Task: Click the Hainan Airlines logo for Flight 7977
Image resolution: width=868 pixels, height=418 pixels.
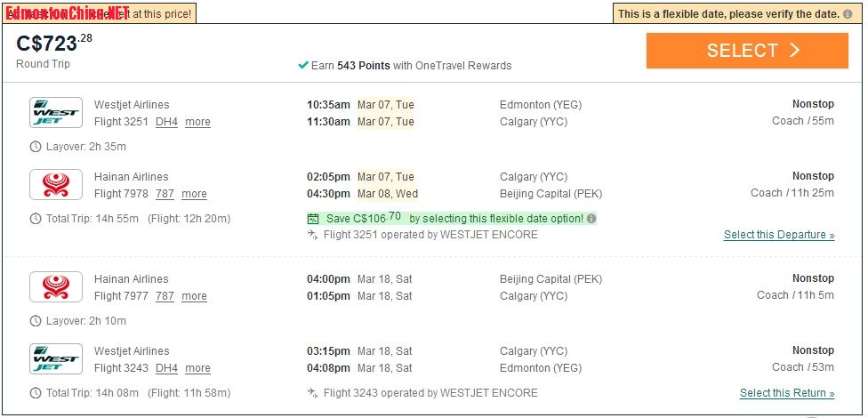Action: click(55, 287)
